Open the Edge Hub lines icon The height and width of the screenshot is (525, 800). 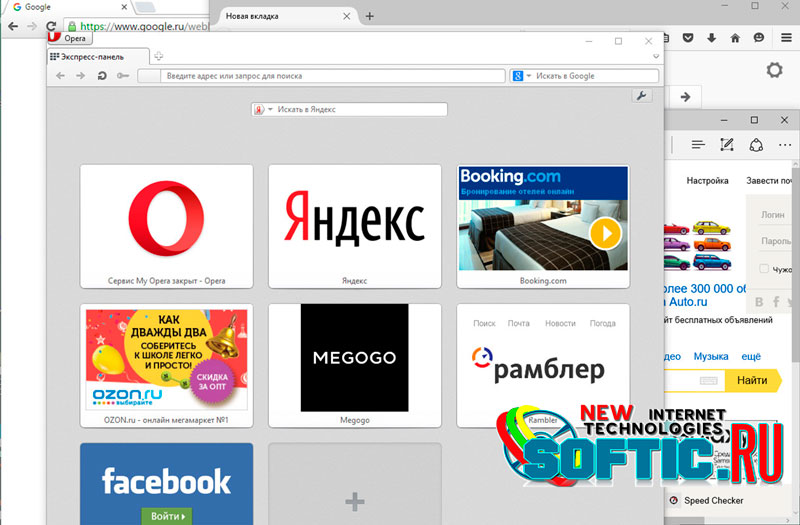(x=698, y=145)
